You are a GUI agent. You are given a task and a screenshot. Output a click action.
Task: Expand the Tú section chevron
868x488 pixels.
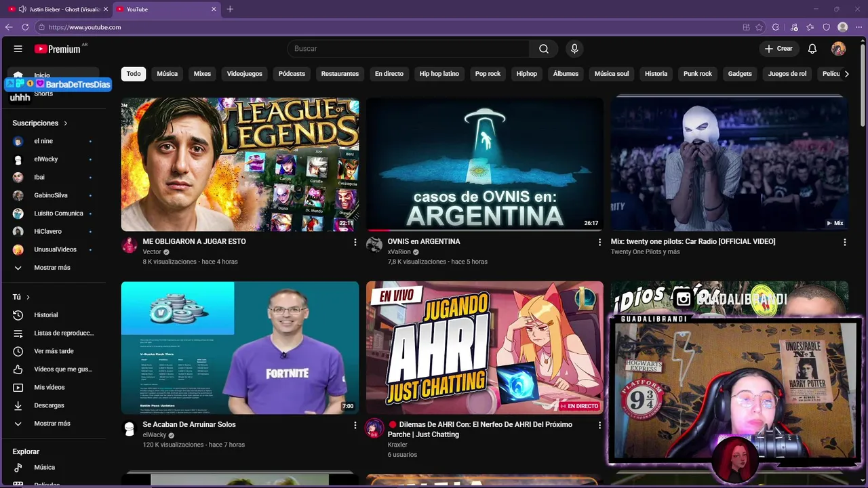point(28,298)
